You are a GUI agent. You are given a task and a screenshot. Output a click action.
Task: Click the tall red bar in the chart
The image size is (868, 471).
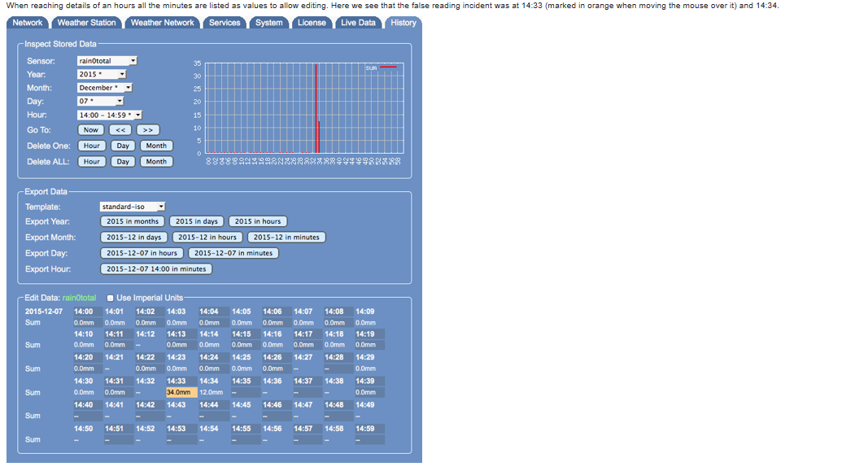pyautogui.click(x=316, y=108)
